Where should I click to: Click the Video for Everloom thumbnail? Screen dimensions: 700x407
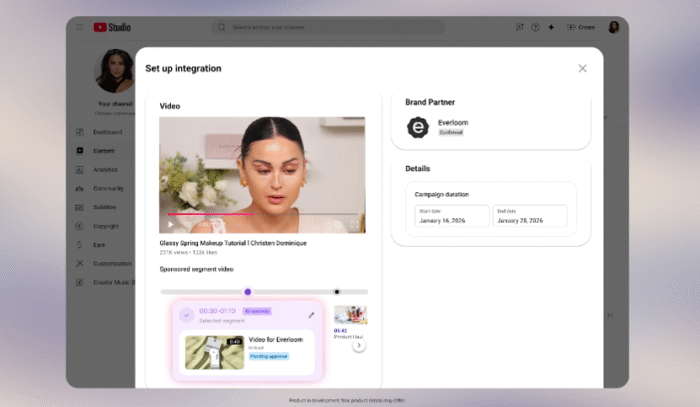[215, 353]
